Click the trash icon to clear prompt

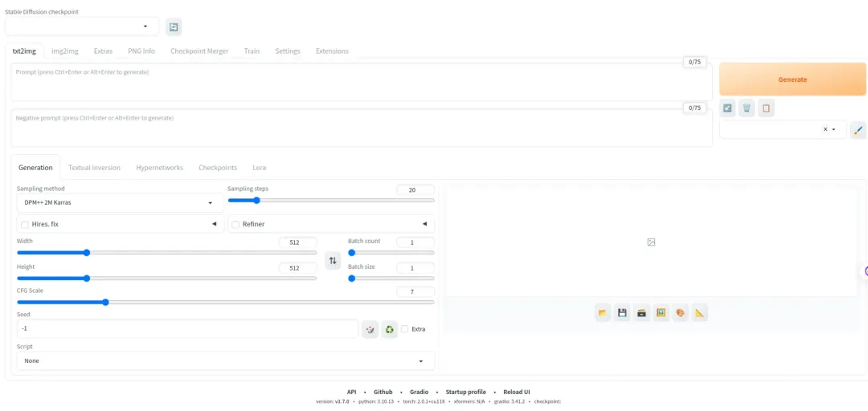(x=747, y=108)
